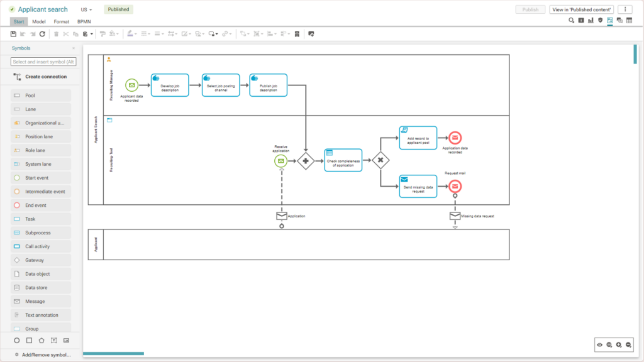Open the alignment options dropdown in toolbar
The width and height of the screenshot is (644, 362).
(x=275, y=33)
